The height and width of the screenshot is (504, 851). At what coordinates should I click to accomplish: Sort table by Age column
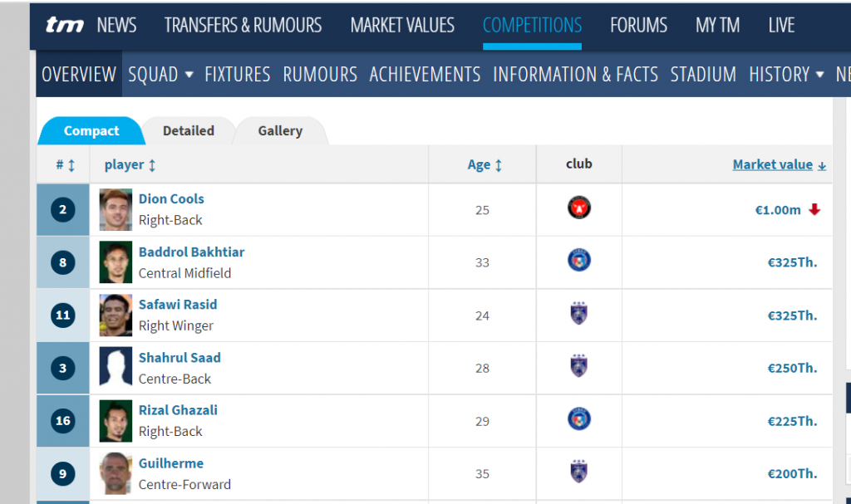[485, 164]
